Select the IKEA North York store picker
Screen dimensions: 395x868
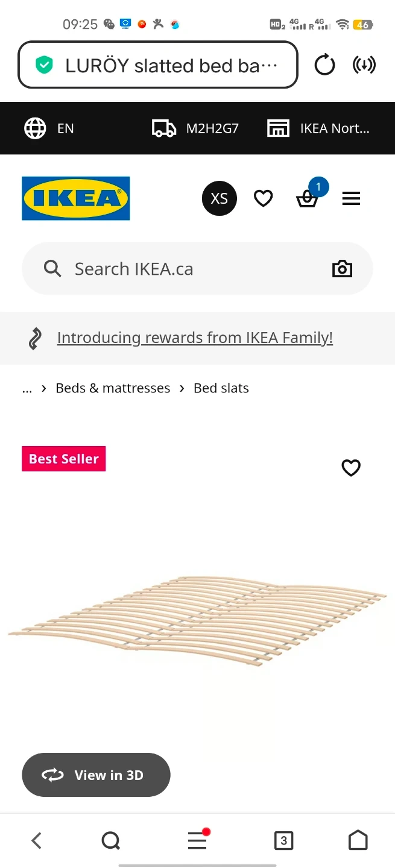coord(318,128)
